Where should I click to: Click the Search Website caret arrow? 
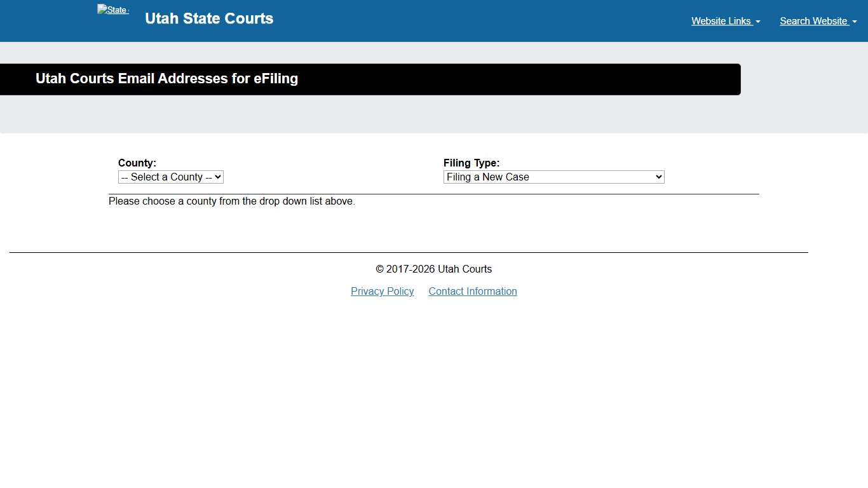pyautogui.click(x=853, y=21)
